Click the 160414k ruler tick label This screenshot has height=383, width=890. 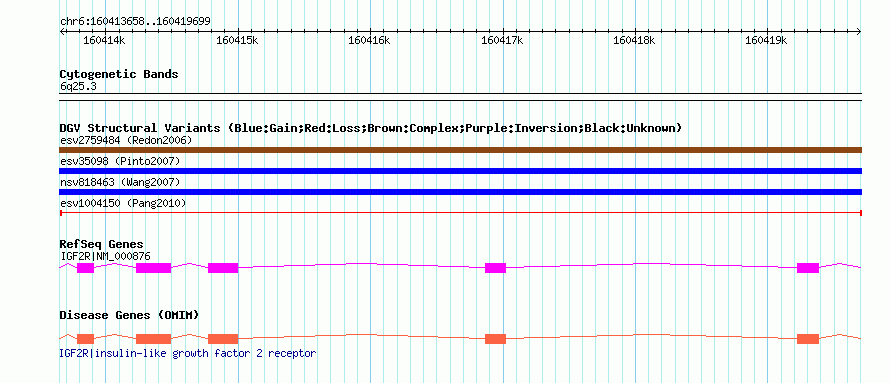104,40
